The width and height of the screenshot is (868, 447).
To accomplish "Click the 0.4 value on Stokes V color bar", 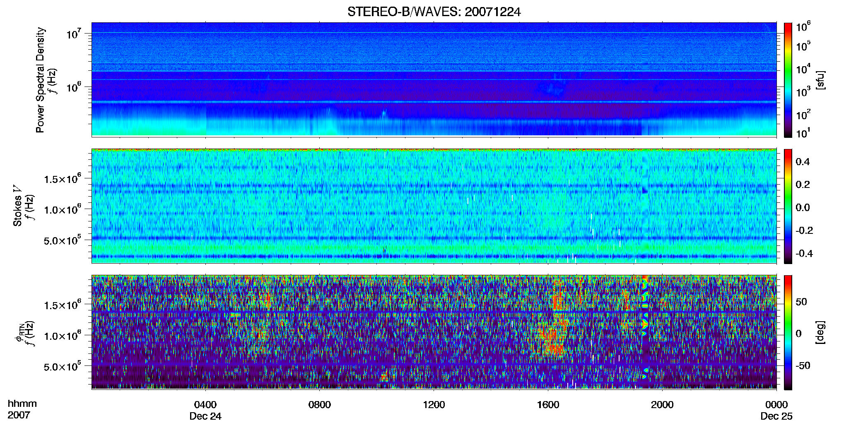I will coord(803,162).
